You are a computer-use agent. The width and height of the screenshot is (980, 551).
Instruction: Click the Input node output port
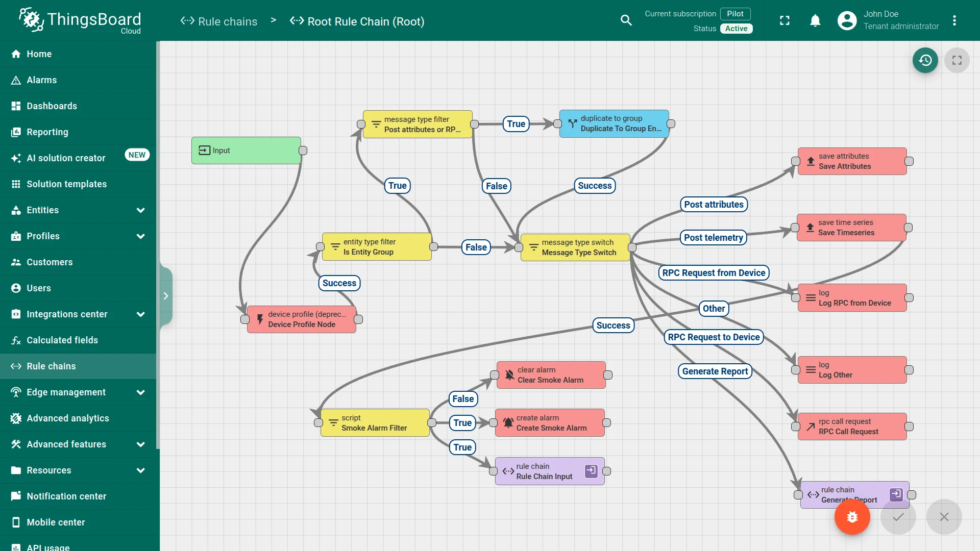303,151
